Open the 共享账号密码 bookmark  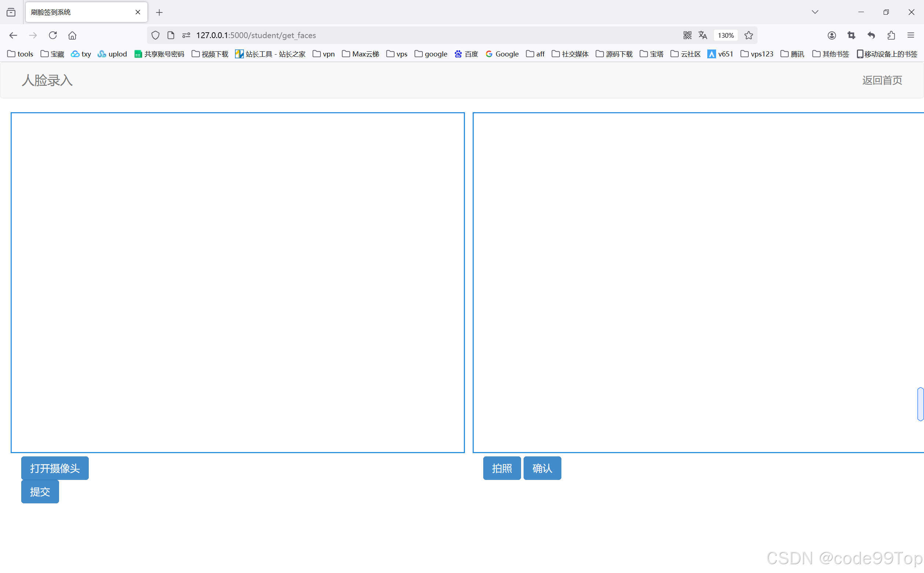point(159,54)
